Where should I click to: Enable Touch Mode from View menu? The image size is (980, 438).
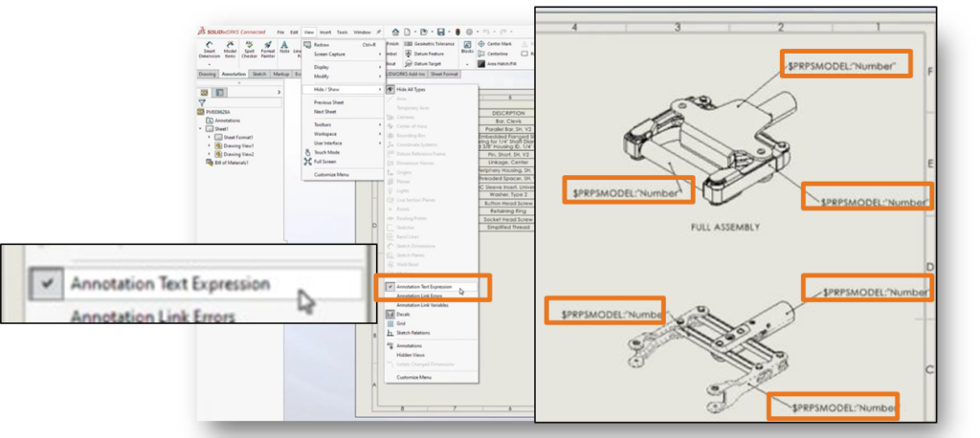343,152
